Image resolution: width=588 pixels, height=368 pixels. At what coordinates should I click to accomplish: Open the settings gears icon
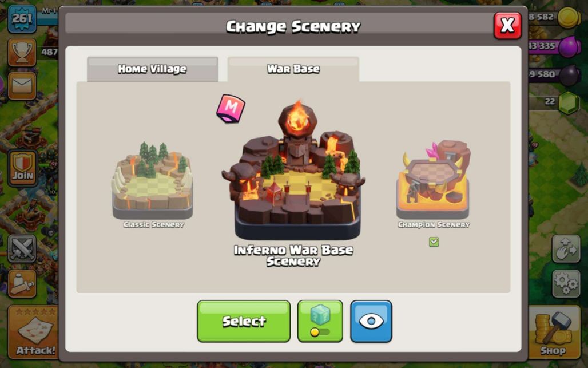[566, 283]
